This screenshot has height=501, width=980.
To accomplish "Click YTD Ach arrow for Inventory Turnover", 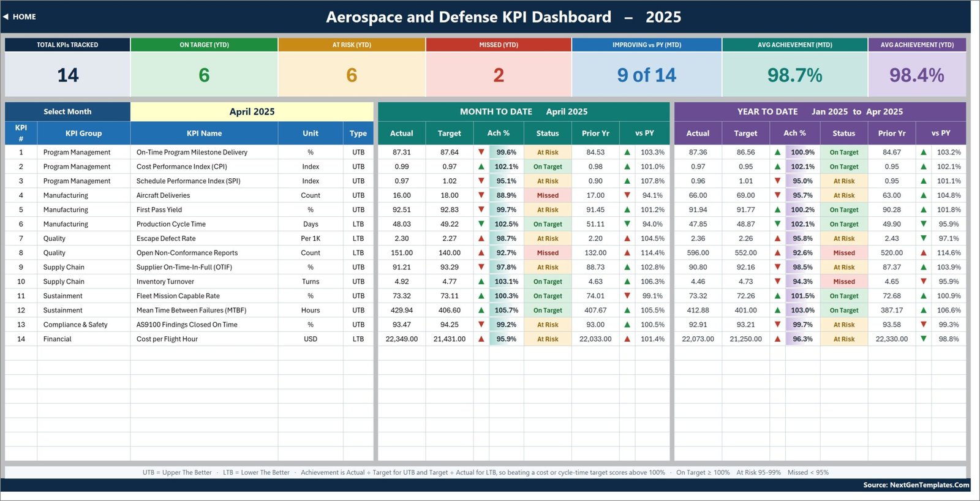I will tap(777, 281).
